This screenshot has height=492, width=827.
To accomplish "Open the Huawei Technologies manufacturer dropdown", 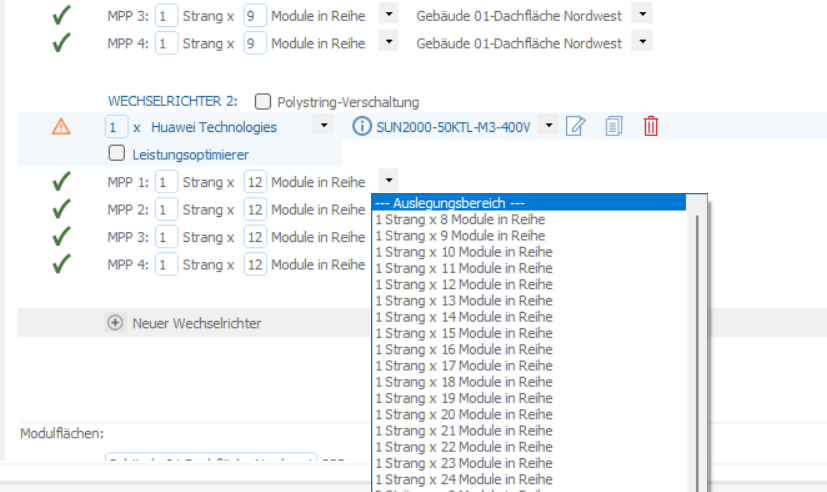I will click(x=323, y=126).
